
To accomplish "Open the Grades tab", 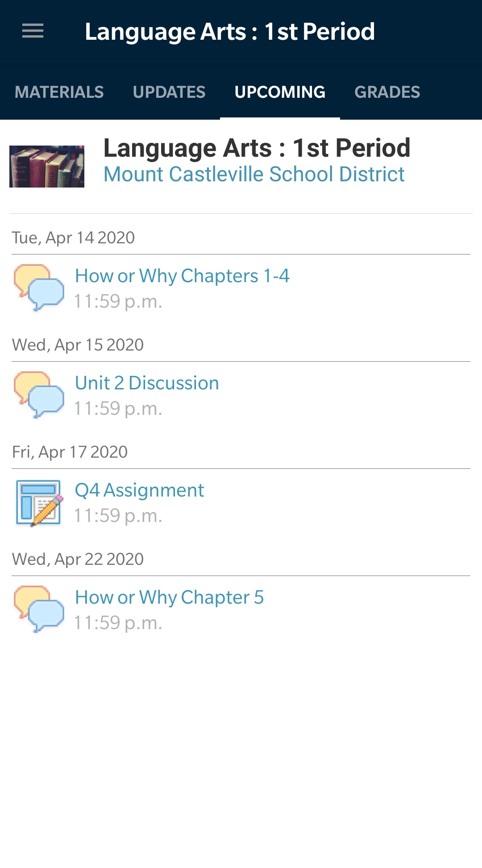I will click(387, 92).
